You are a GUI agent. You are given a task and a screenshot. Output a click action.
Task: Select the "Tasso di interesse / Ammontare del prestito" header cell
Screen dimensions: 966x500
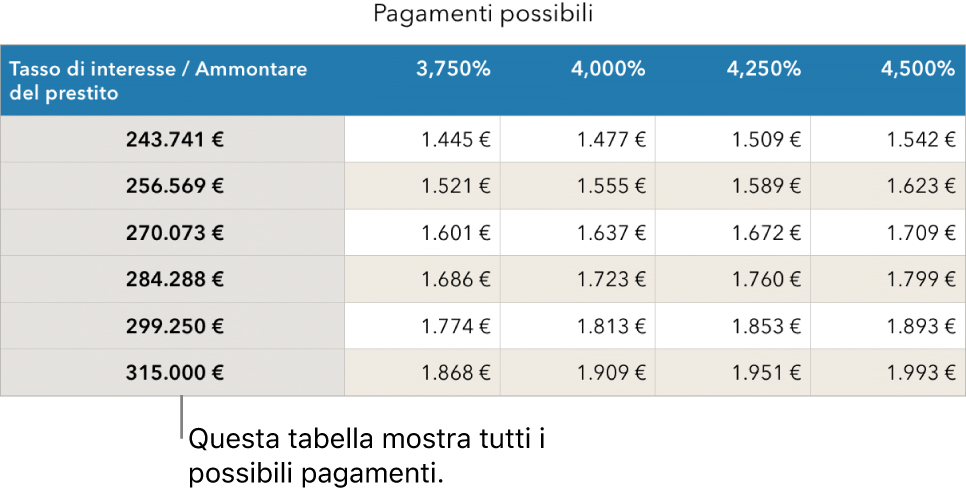(x=172, y=81)
